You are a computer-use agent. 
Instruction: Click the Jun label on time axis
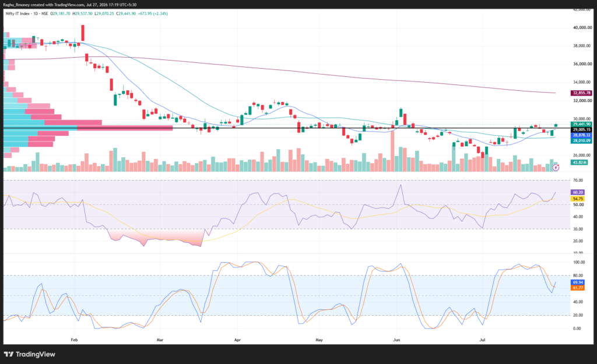pyautogui.click(x=396, y=340)
